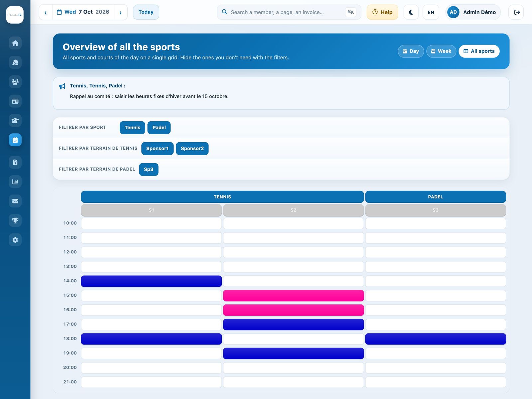This screenshot has height=399, width=532.
Task: Toggle the Padel sport filter
Action: tap(159, 128)
